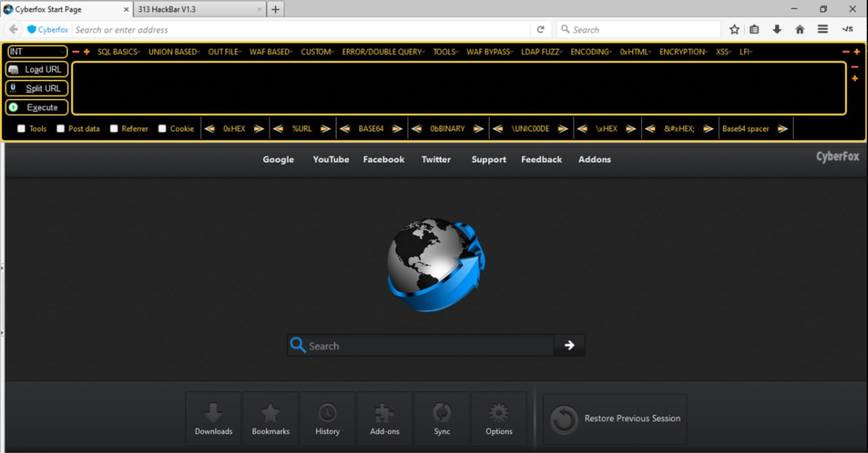Expand the UNION BASED menu
The image size is (868, 453).
(174, 52)
